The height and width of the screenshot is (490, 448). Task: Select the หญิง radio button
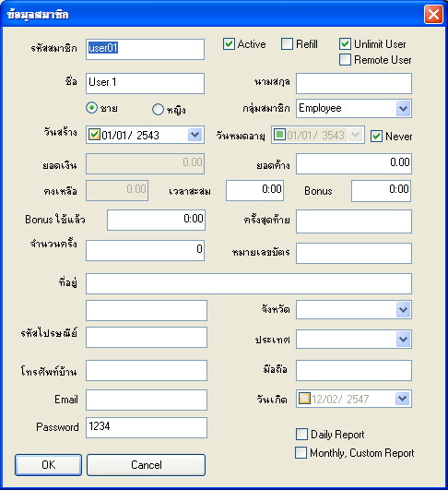(x=158, y=110)
